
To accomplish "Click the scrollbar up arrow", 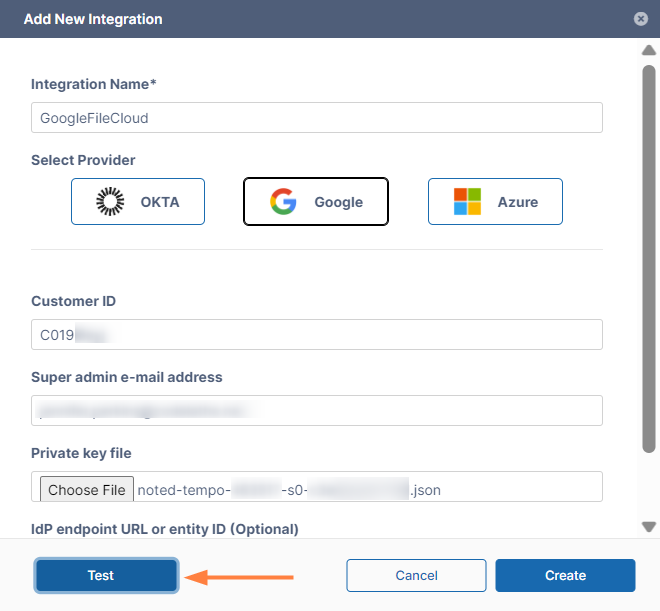I will 648,50.
